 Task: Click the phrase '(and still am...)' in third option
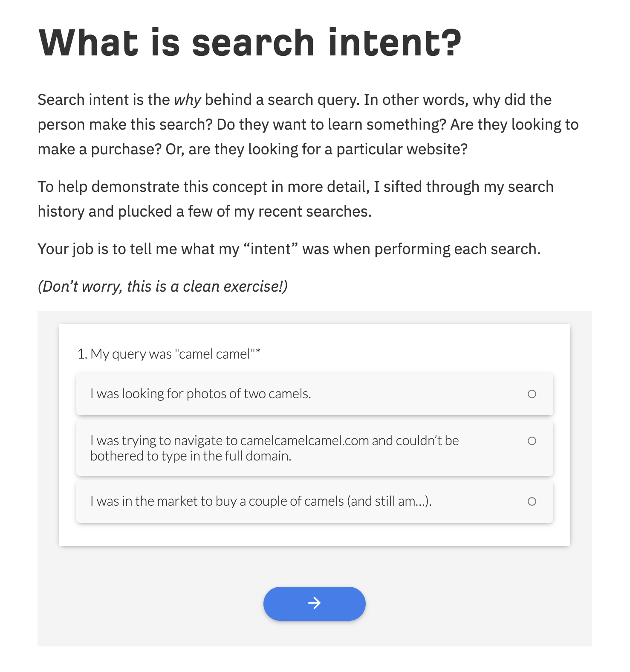(389, 501)
